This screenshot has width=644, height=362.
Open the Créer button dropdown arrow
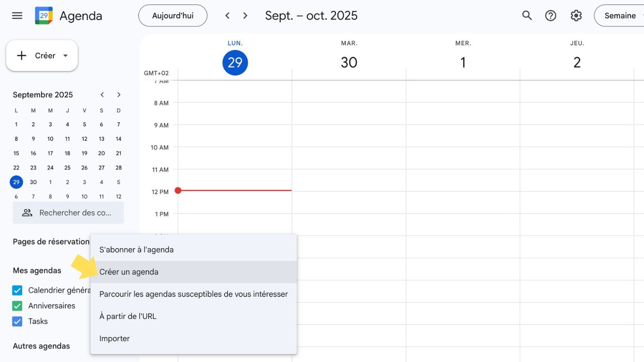tap(65, 56)
